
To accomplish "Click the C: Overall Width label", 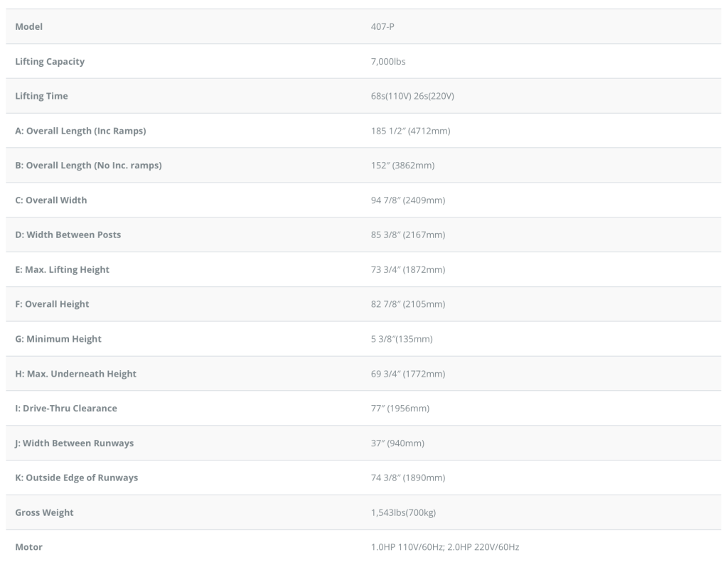I will tap(51, 200).
